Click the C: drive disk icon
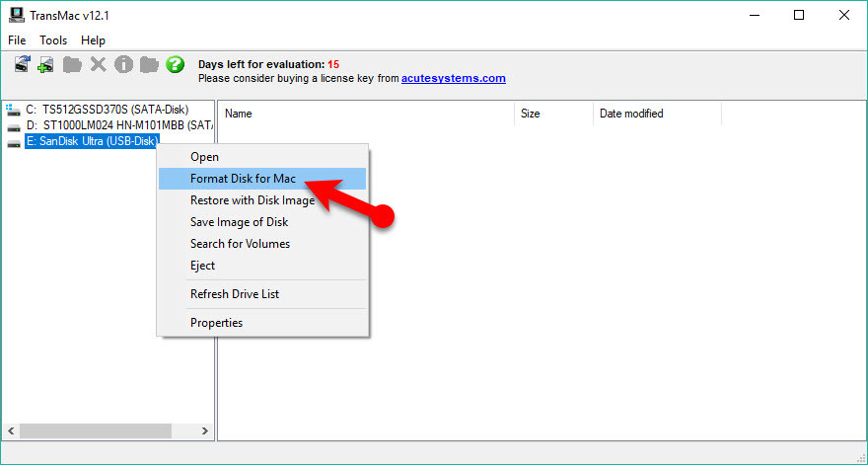The height and width of the screenshot is (465, 868). click(x=13, y=111)
